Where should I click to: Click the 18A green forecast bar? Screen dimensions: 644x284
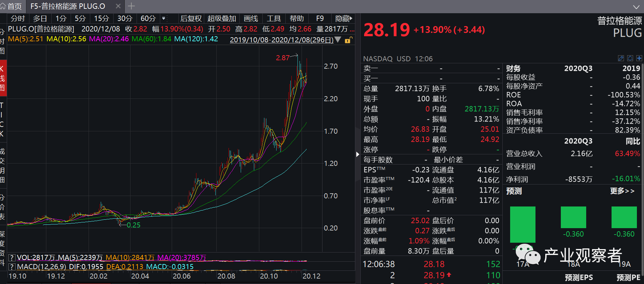[x=573, y=217]
